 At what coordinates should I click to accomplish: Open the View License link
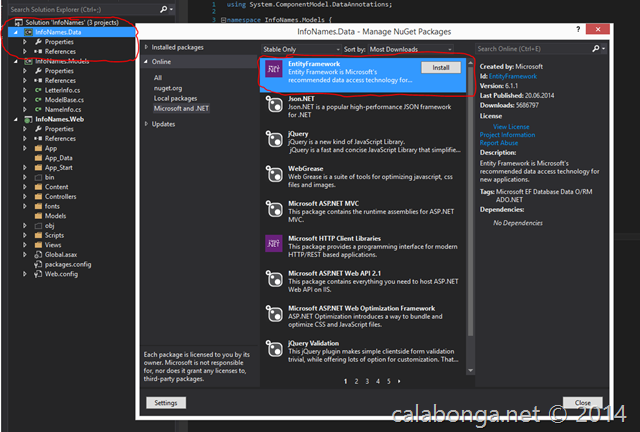point(511,127)
